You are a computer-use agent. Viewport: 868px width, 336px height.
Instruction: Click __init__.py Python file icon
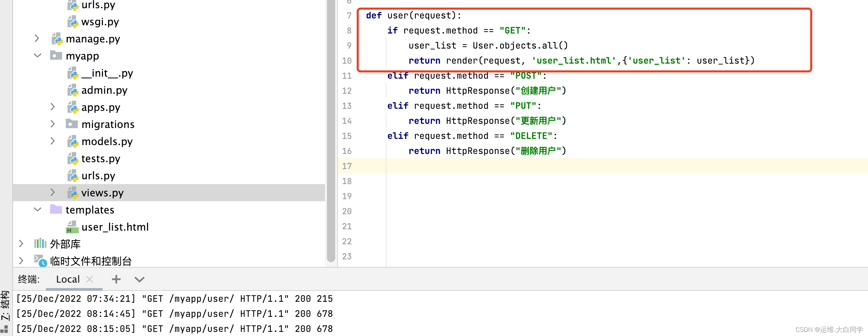click(73, 73)
